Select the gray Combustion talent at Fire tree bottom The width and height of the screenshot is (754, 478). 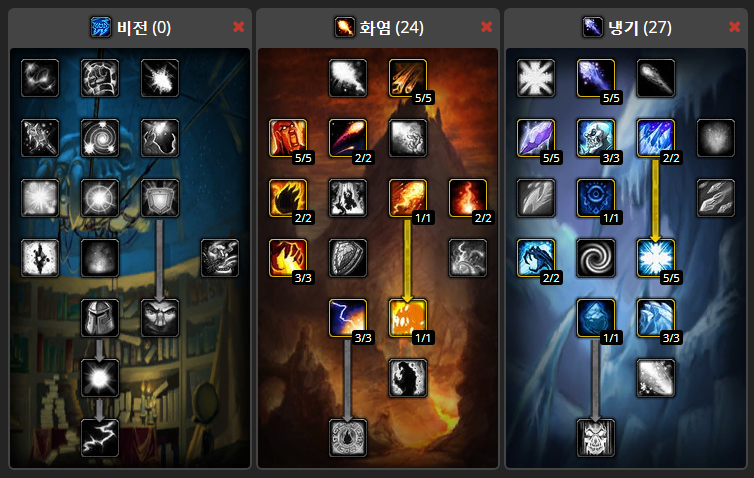click(x=348, y=438)
